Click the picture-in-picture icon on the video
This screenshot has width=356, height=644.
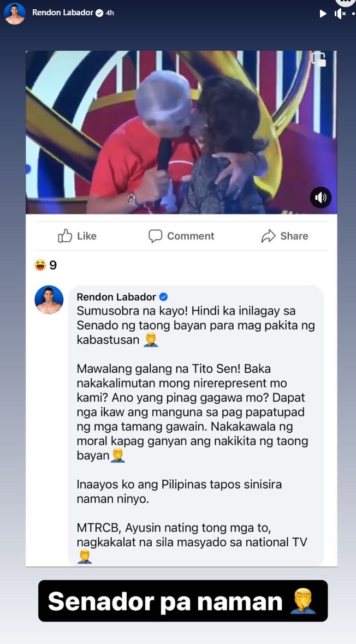point(319,59)
